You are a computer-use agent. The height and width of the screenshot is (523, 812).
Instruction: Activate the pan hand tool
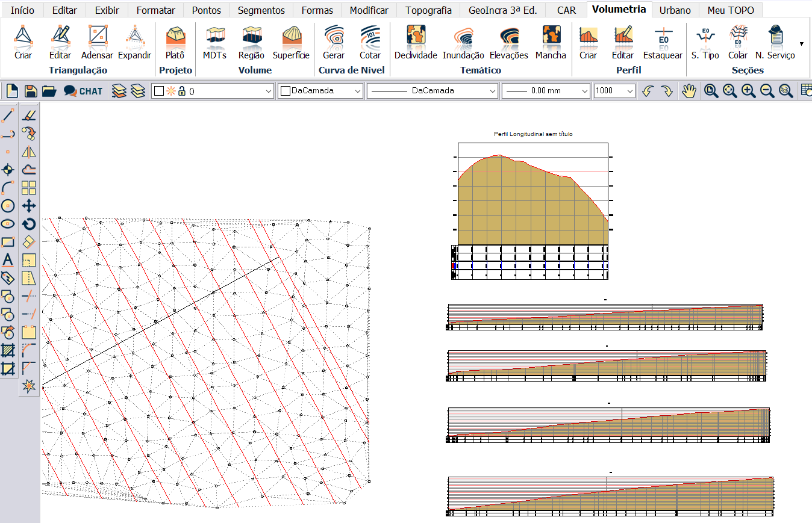689,91
